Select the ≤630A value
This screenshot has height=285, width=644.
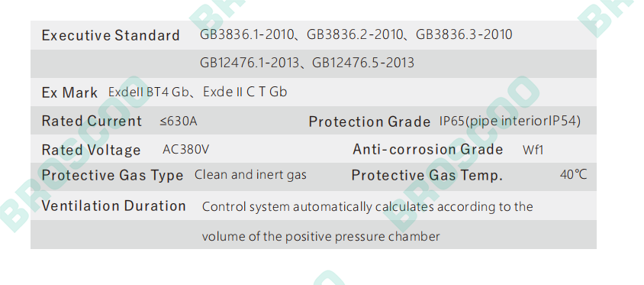(x=179, y=121)
